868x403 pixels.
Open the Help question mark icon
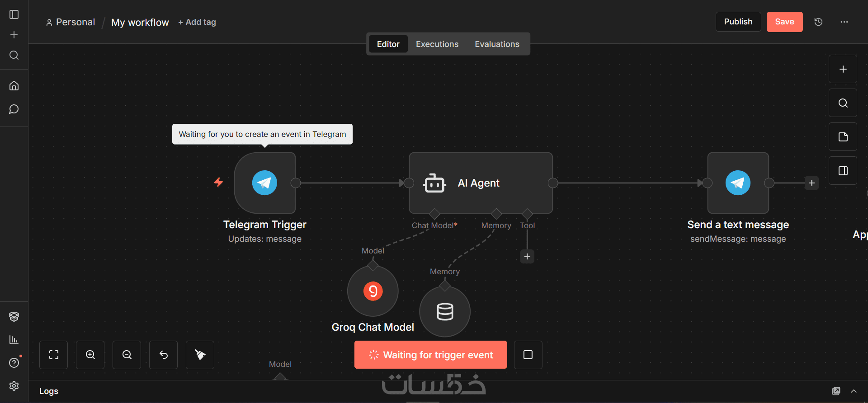click(14, 363)
